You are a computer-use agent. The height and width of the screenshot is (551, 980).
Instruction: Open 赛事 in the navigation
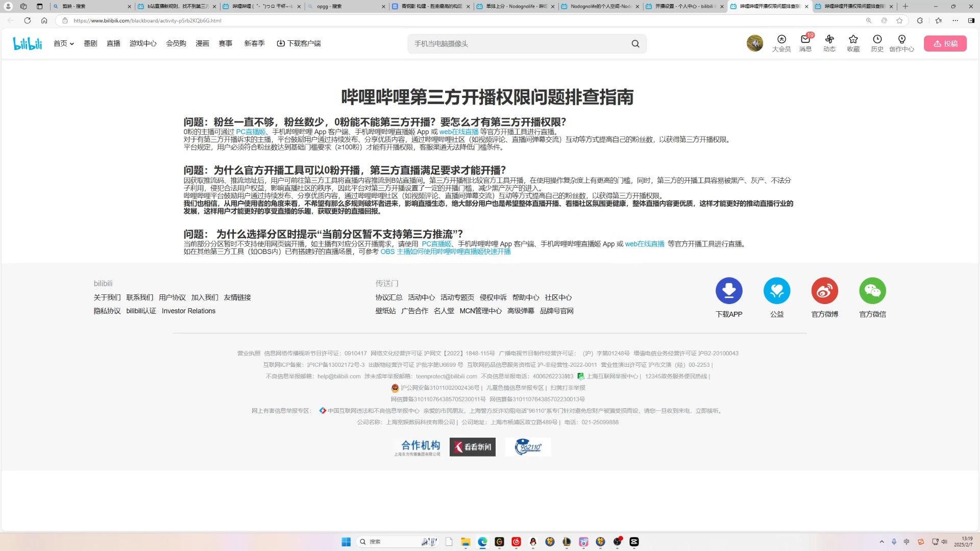click(x=225, y=43)
